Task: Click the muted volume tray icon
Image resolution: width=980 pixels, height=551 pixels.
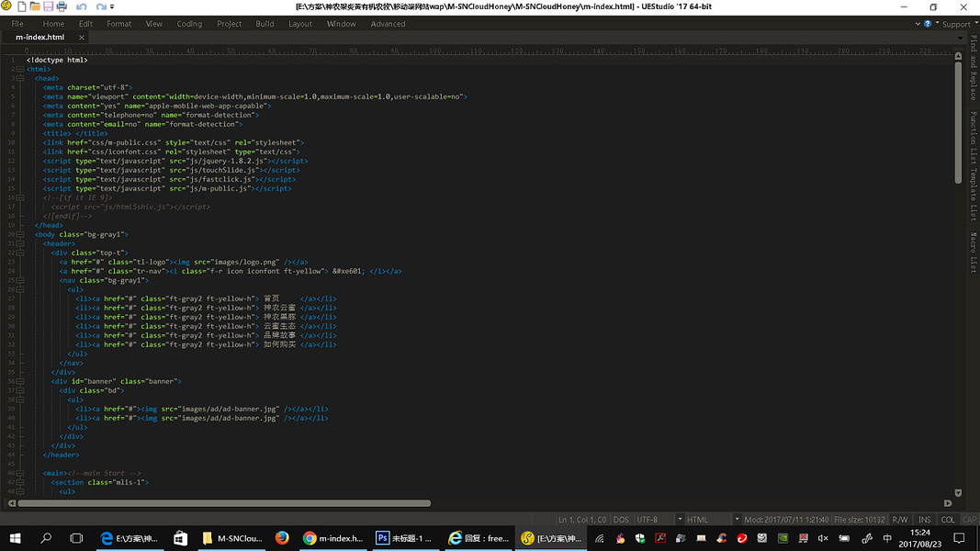Action: [823, 538]
